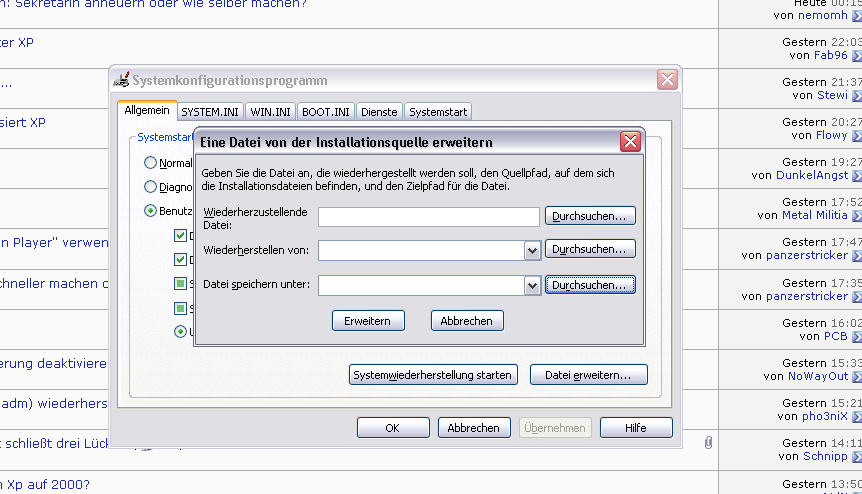Image resolution: width=862 pixels, height=494 pixels.
Task: Go to last post icon beside PCB
Action: click(x=857, y=337)
